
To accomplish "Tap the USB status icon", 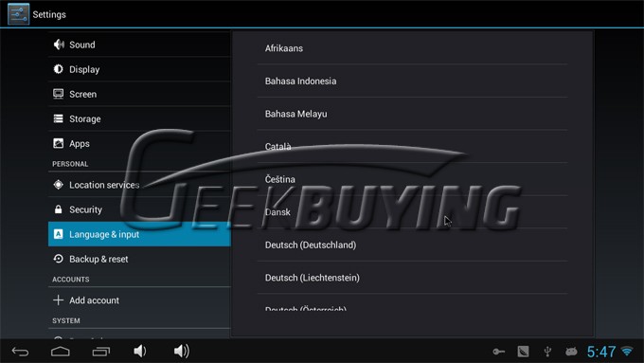I will tap(547, 352).
